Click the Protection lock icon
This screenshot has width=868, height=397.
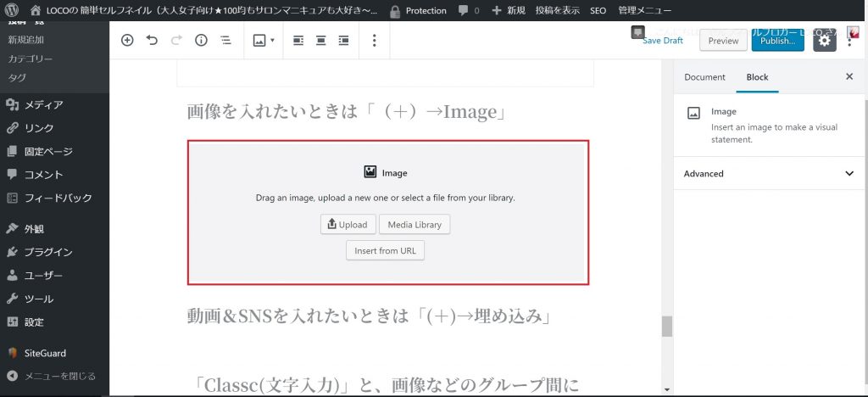pos(395,10)
